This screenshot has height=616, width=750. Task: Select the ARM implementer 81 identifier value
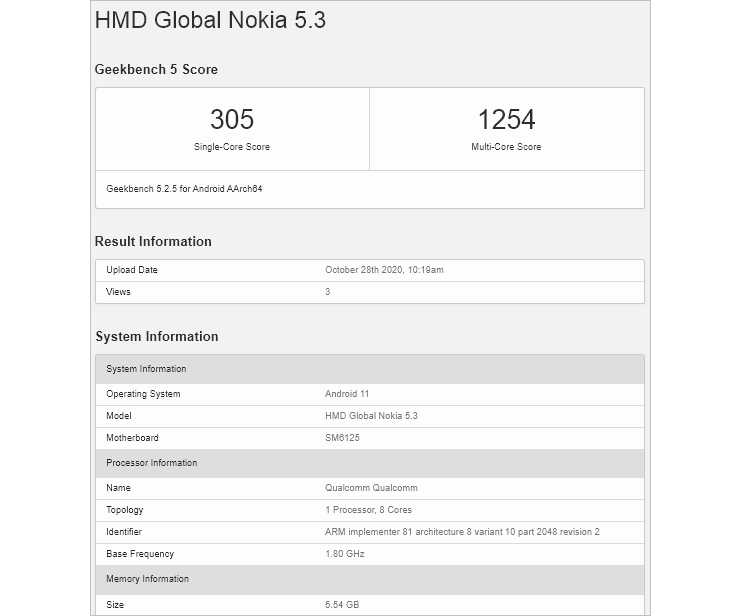pos(462,532)
